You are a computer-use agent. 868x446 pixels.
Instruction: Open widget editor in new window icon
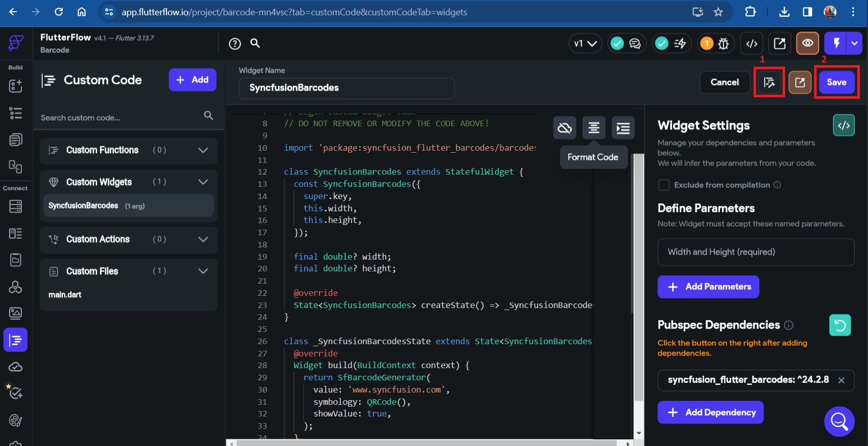800,82
